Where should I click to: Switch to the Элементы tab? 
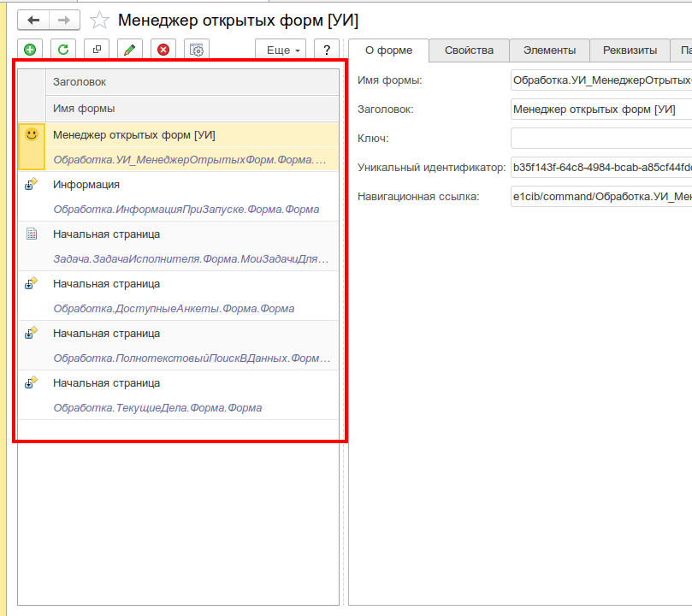(x=549, y=50)
